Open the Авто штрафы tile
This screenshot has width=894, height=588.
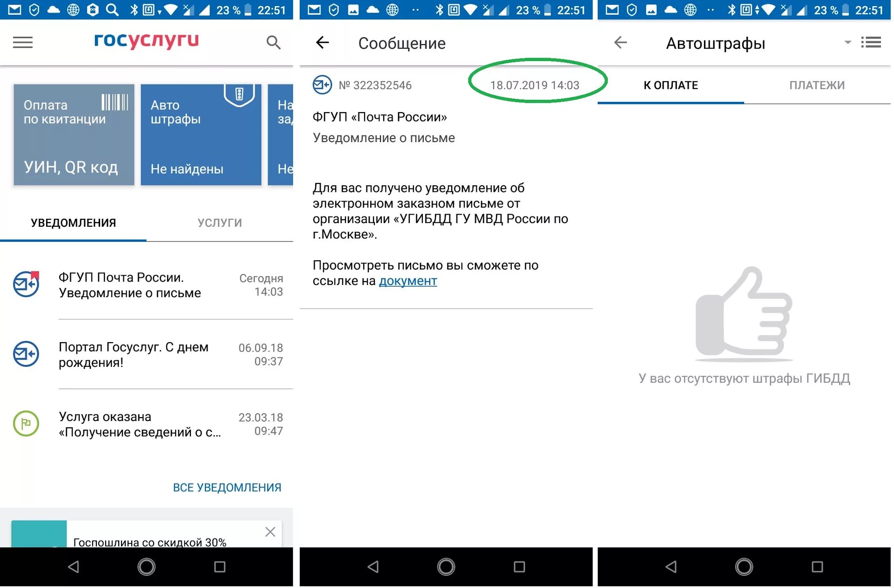(201, 135)
